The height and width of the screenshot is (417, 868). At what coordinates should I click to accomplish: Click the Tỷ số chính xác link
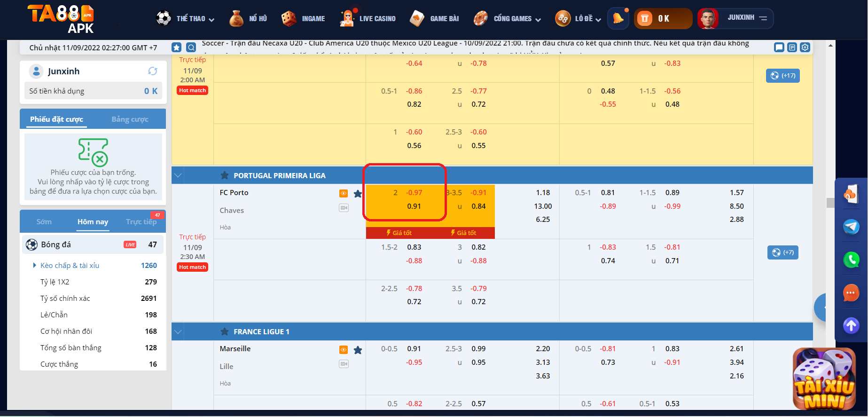point(65,299)
